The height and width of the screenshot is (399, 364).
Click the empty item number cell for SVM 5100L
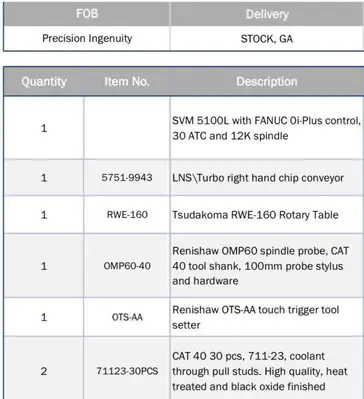127,128
